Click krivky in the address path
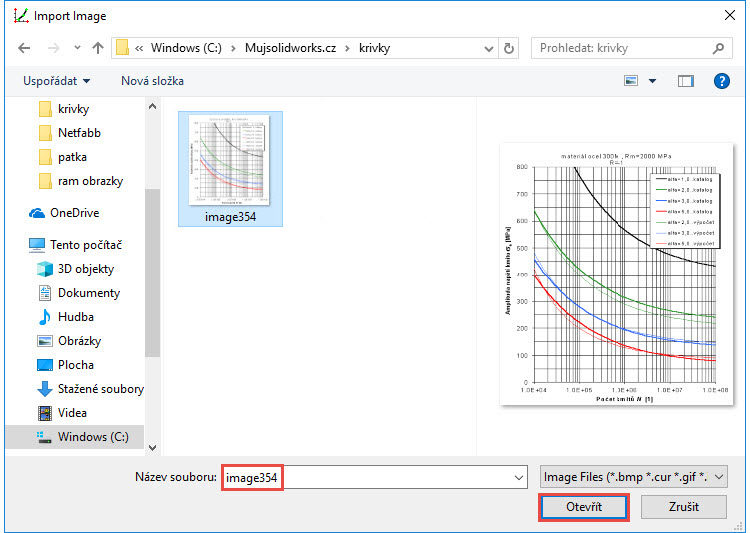 coord(375,48)
